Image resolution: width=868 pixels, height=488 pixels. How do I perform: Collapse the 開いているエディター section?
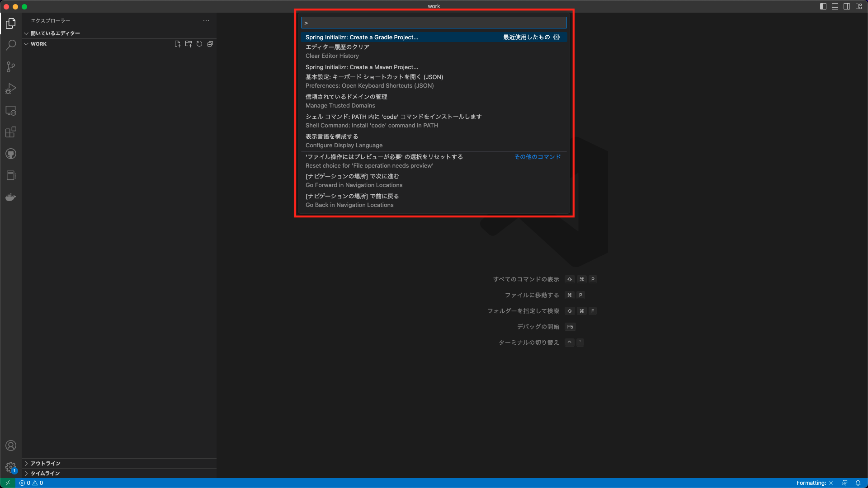pos(55,33)
